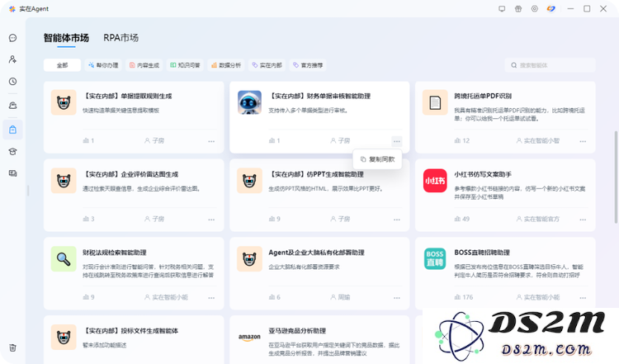
Task: Click the sidebar collapse handle on left edge
Action: click(x=28, y=191)
